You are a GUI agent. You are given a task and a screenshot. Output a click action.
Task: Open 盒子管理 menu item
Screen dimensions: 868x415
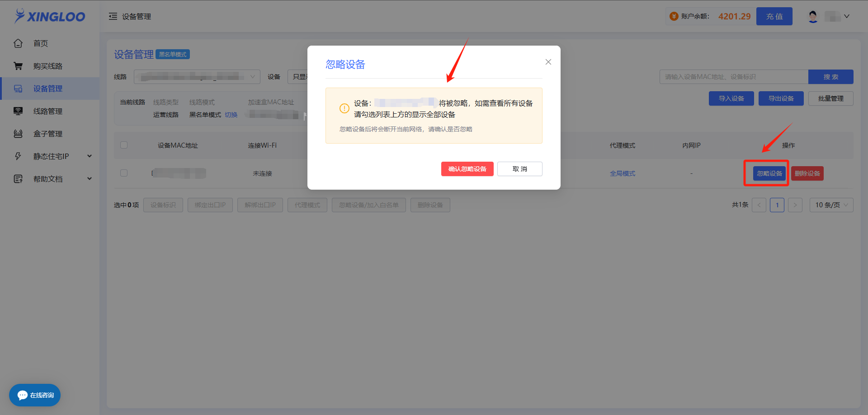point(50,134)
